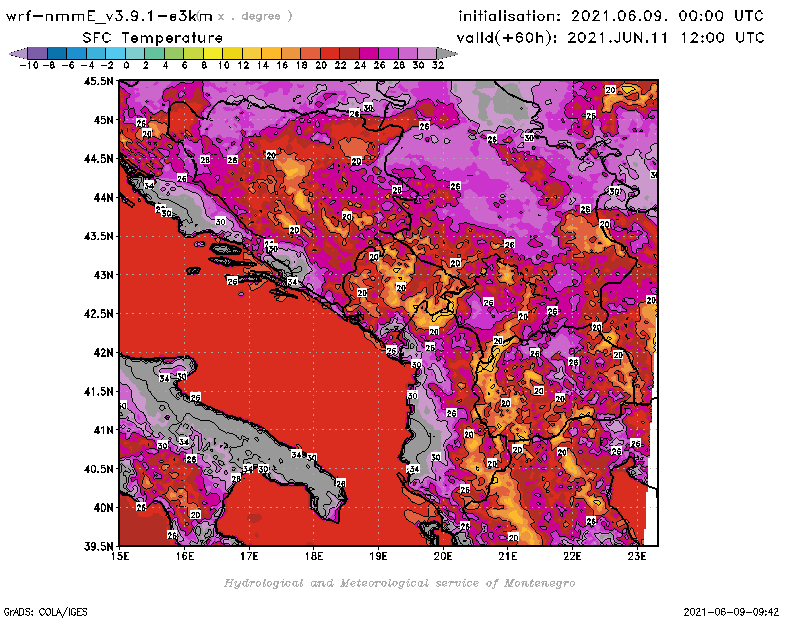
Task: Pick the purple -10 to -8 legend swatch
Action: pos(38,53)
